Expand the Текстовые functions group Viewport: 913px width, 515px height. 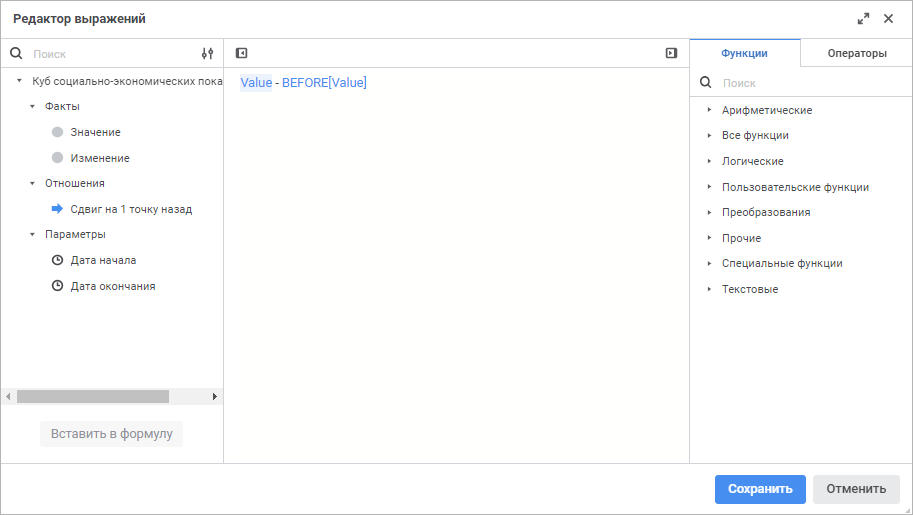709,289
